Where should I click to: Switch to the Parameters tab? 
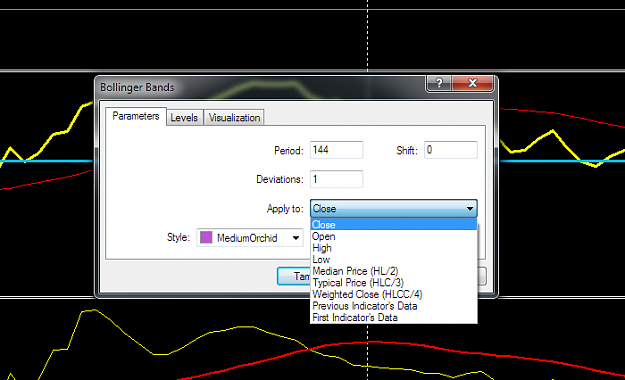click(136, 116)
